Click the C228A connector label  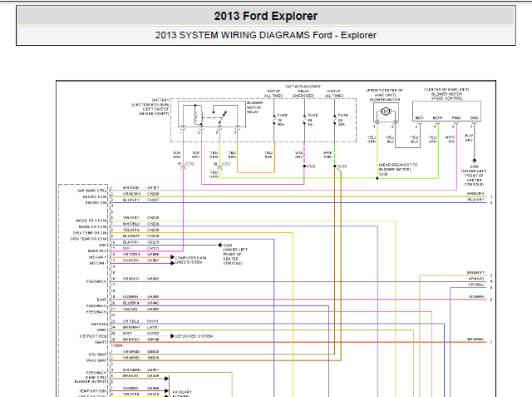pyautogui.click(x=116, y=345)
